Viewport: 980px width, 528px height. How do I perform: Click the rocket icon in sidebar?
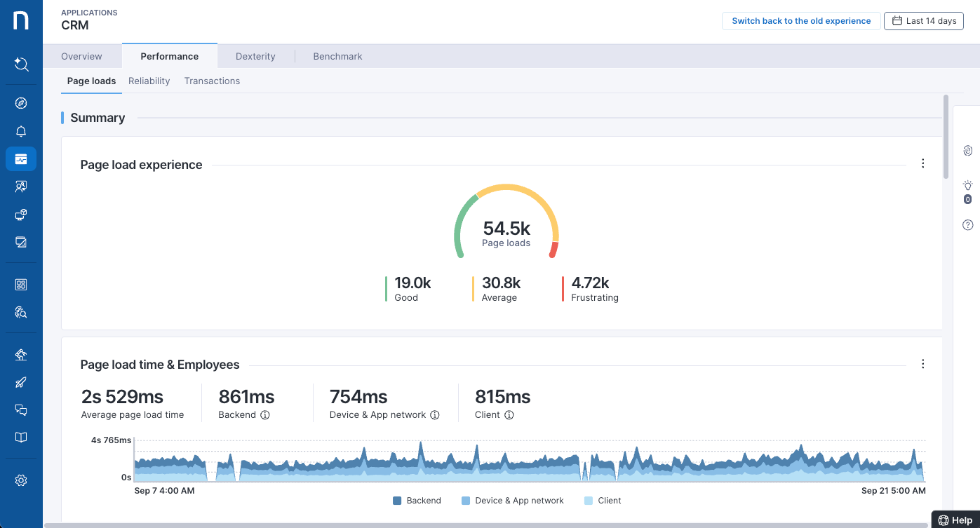coord(21,382)
